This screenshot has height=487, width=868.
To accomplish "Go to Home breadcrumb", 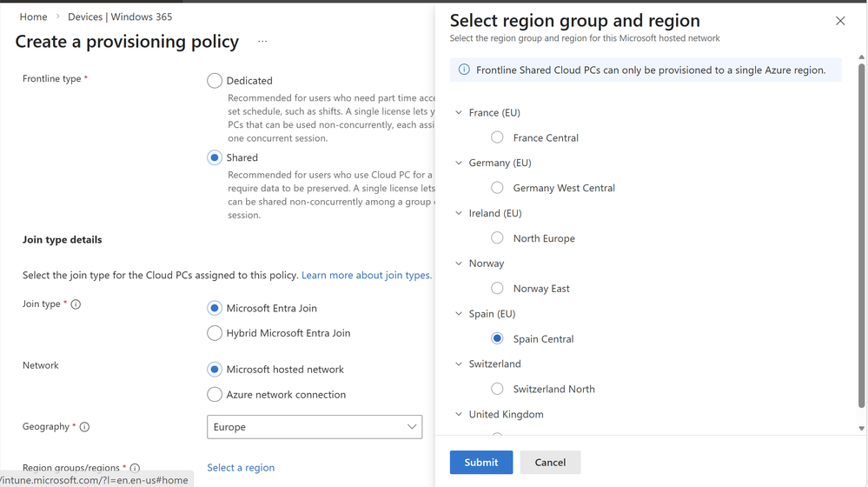I will coord(33,17).
